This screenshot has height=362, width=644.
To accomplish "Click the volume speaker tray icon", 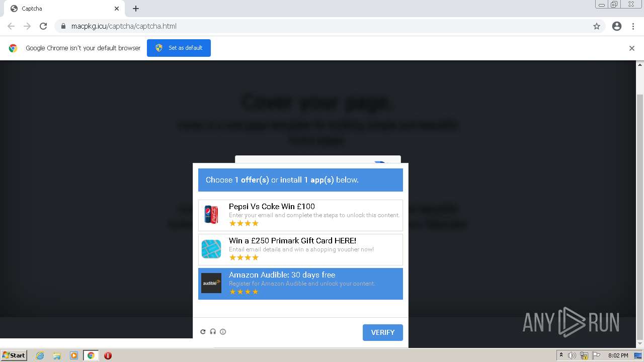I will (572, 355).
